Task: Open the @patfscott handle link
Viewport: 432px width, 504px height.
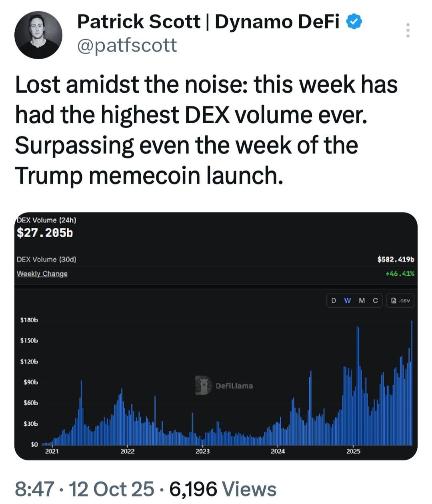Action: click(x=126, y=46)
